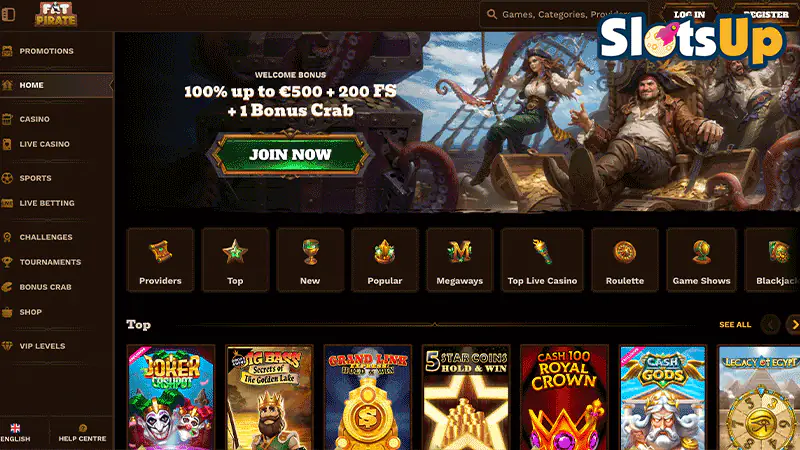Click the JOIN NOW button

click(x=290, y=155)
